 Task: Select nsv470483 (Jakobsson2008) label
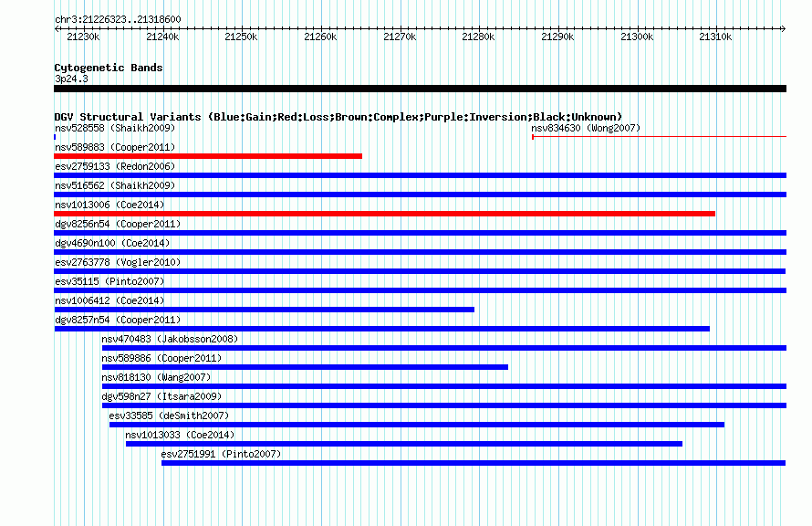(170, 339)
